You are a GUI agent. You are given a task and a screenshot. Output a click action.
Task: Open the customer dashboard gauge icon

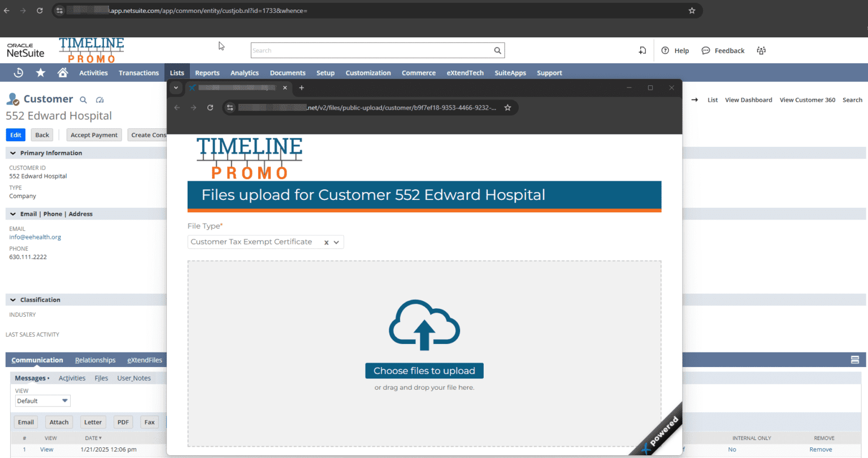99,99
